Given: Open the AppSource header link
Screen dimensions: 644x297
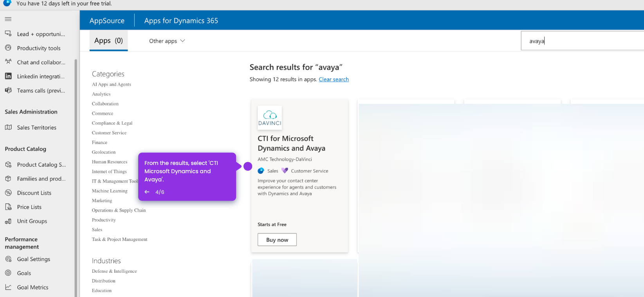Looking at the screenshot, I should pos(107,20).
